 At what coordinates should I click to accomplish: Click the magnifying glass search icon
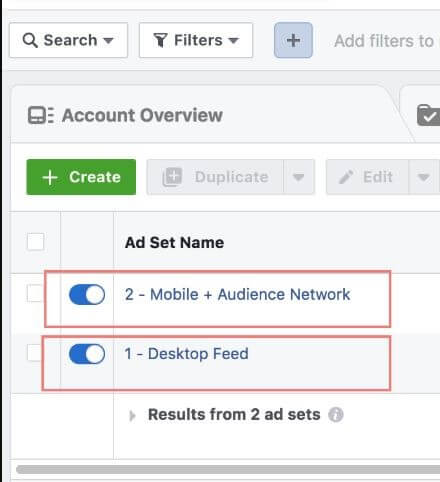30,40
